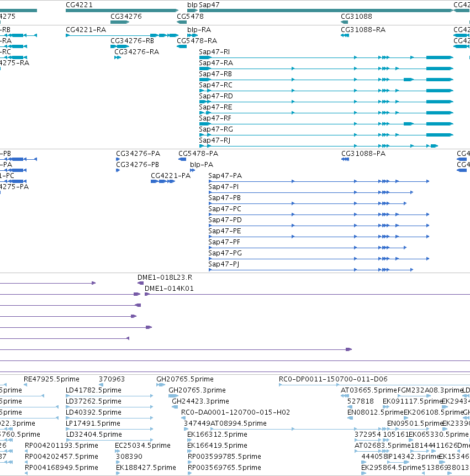The height and width of the screenshot is (476, 470).
Task: Click the 308390 EST label
Action: coord(129,457)
